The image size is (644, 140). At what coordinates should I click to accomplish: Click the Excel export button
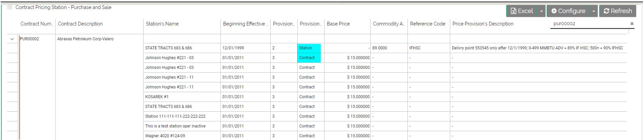tap(521, 11)
